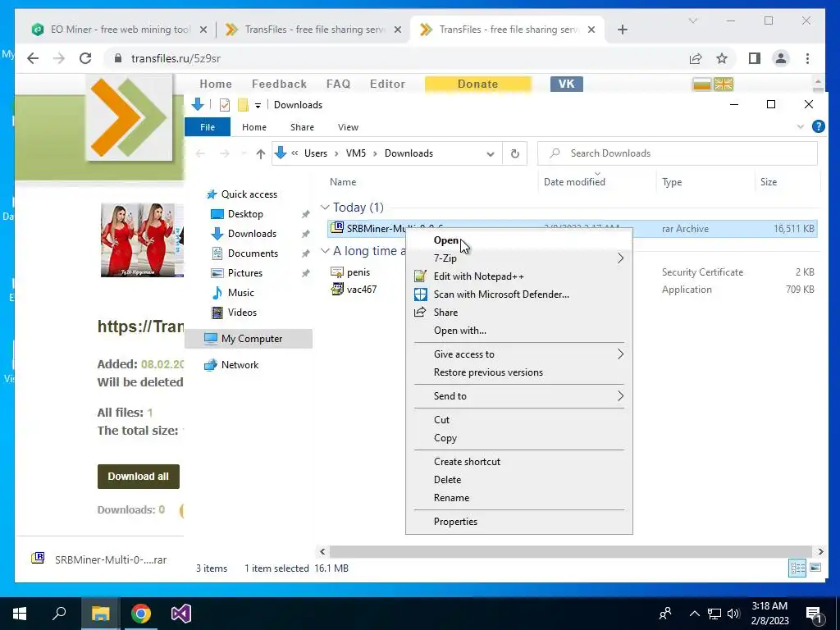840x630 pixels.
Task: Switch to EO Miner browser tab
Action: click(120, 30)
